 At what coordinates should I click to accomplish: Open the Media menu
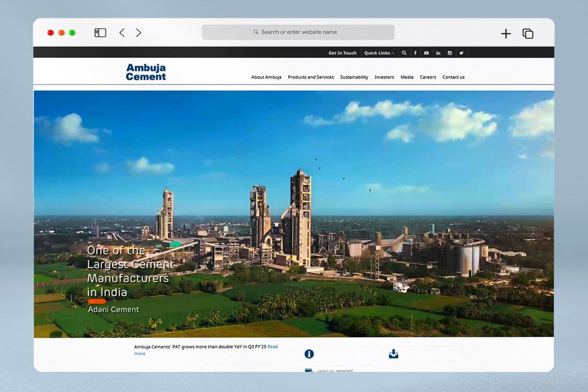(407, 77)
